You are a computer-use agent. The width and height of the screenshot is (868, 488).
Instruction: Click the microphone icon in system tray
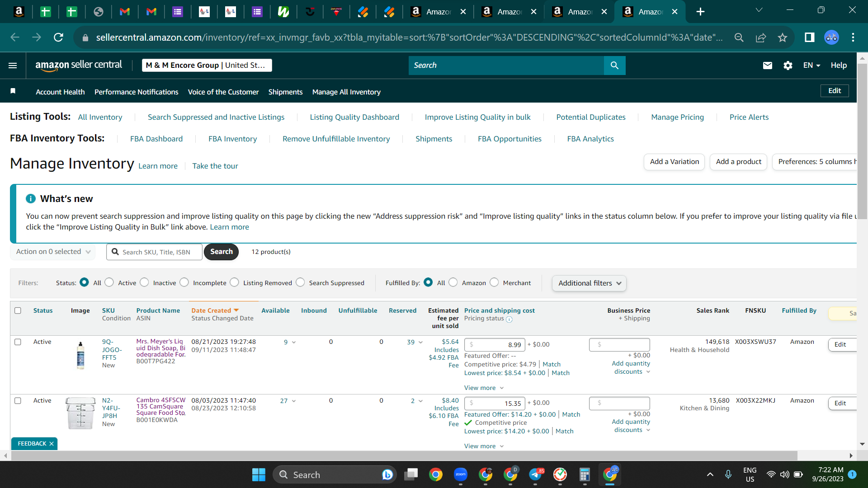click(728, 474)
